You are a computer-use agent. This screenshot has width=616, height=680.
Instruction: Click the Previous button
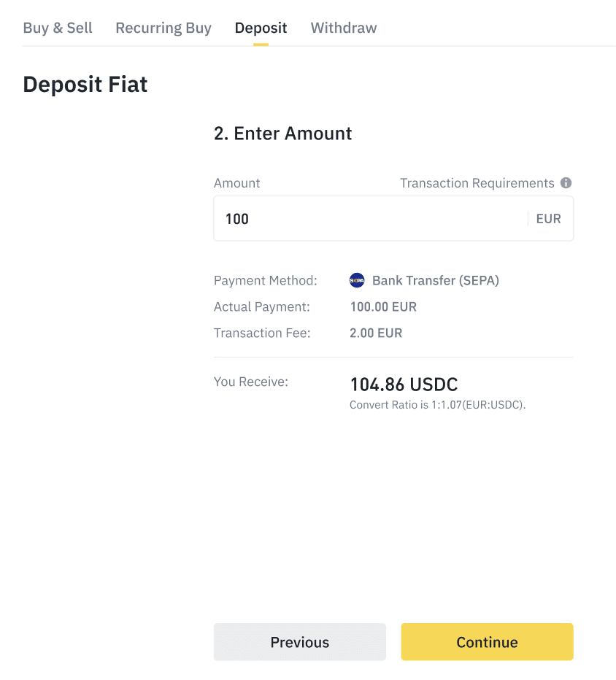click(x=299, y=642)
